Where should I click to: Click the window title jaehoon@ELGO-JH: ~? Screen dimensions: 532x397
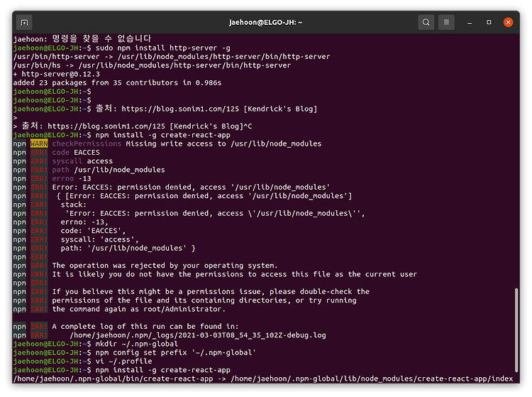click(x=266, y=23)
